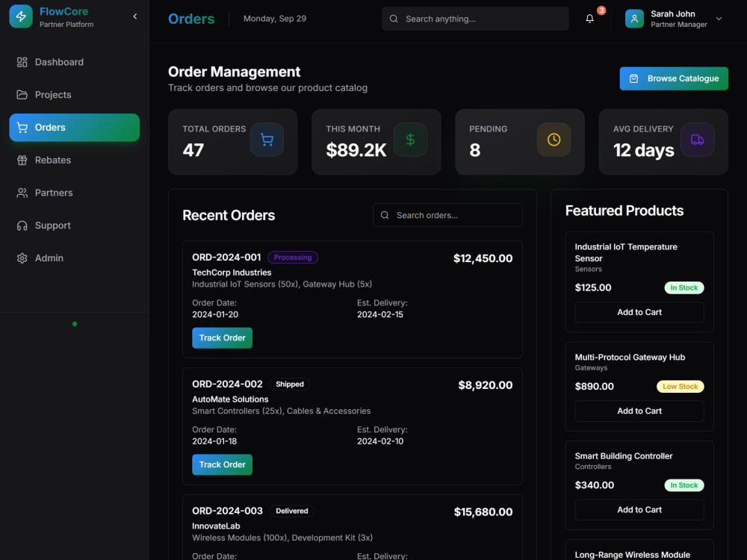
Task: Click the Rebates gift icon
Action: [22, 160]
